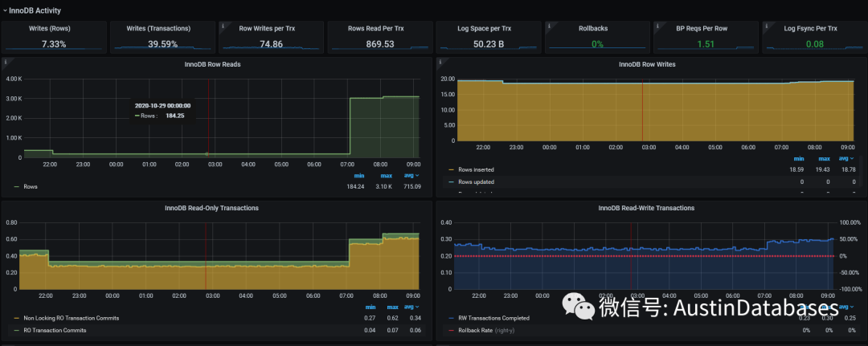Viewport: 868px width, 346px height.
Task: Pick color for RW Transactions Completed swatch
Action: click(451, 318)
